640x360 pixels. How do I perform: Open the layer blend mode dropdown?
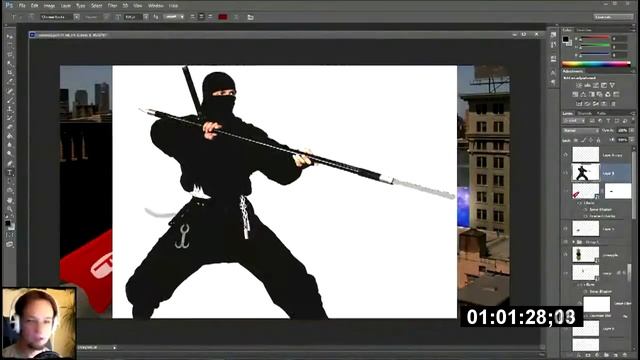tap(580, 131)
